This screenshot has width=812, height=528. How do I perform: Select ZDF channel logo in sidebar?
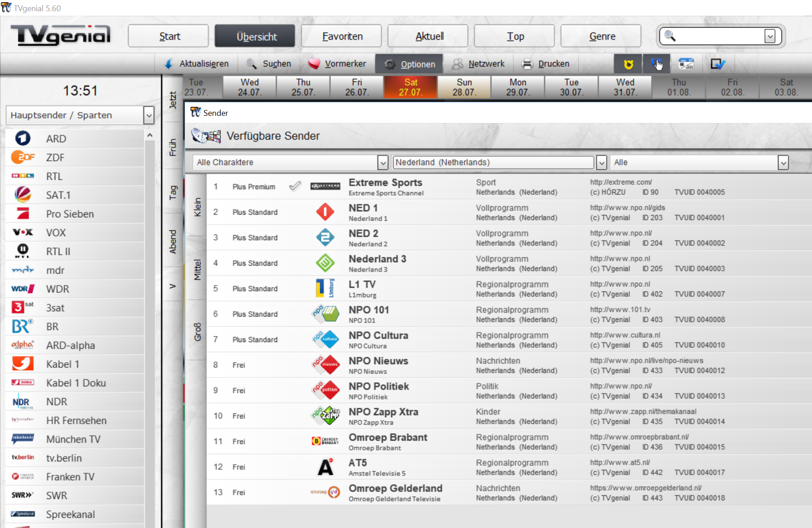tap(23, 157)
